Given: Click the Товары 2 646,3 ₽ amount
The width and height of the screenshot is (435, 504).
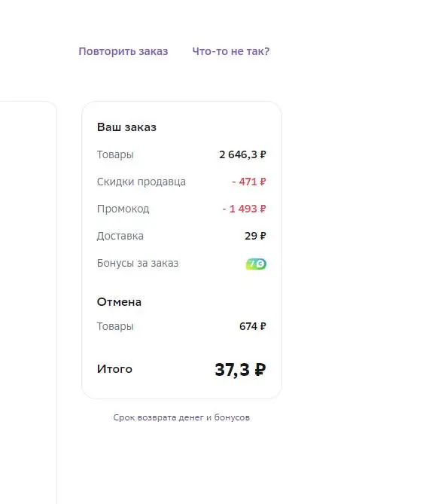Looking at the screenshot, I should (x=242, y=154).
